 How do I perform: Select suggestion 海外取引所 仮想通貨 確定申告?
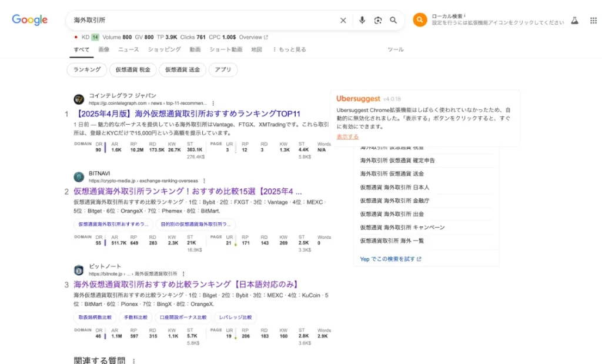click(397, 161)
